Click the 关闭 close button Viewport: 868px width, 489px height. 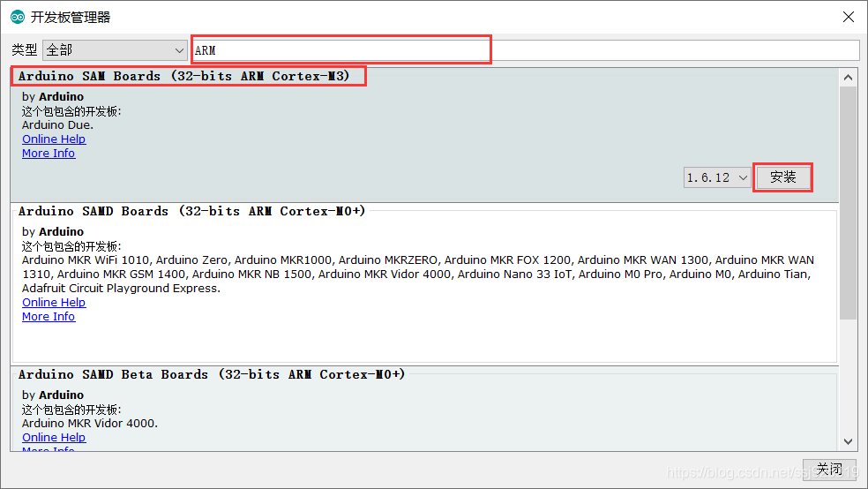pyautogui.click(x=829, y=470)
